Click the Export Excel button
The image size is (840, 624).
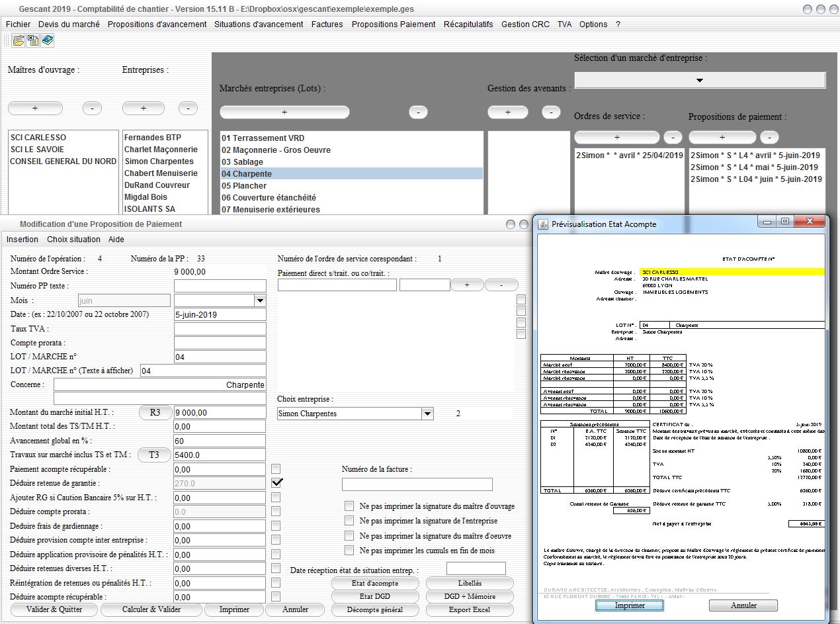[x=469, y=609]
